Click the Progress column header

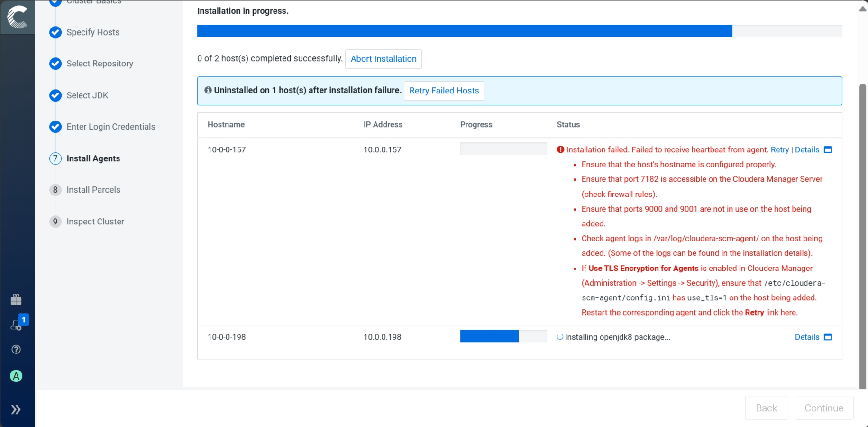click(x=476, y=124)
